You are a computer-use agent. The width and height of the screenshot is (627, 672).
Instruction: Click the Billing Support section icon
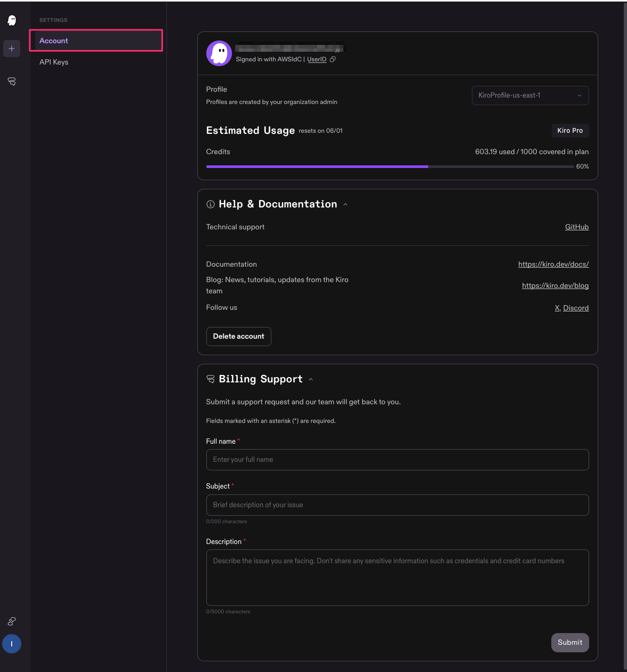(x=211, y=379)
